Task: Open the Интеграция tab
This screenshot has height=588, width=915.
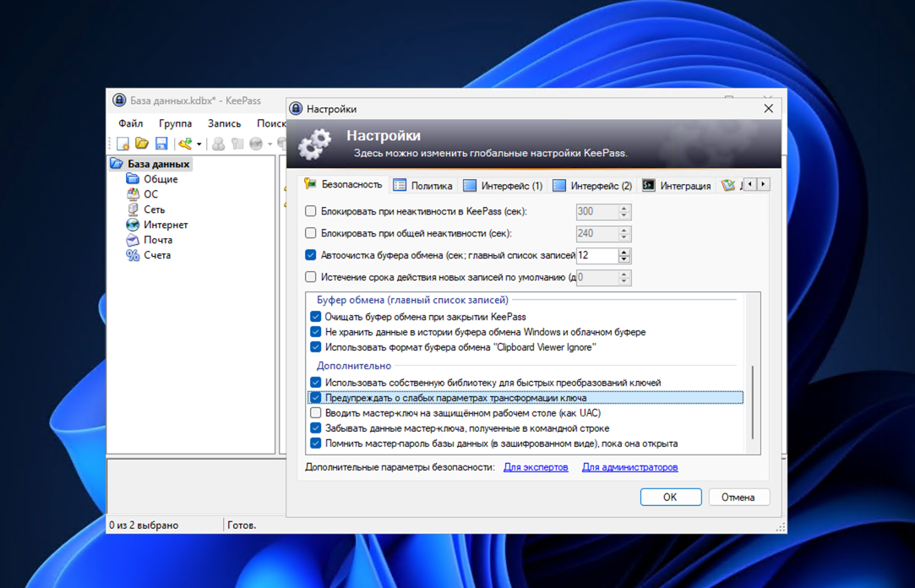Action: click(676, 186)
